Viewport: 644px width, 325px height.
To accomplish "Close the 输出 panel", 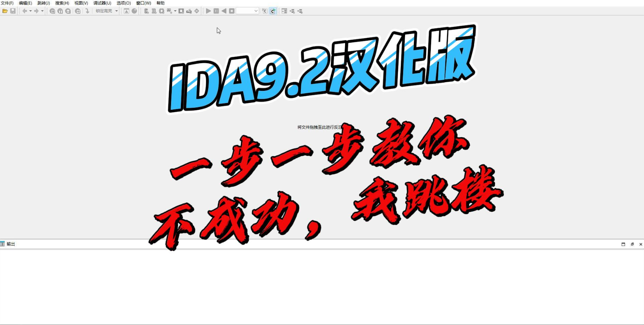I will coord(641,244).
